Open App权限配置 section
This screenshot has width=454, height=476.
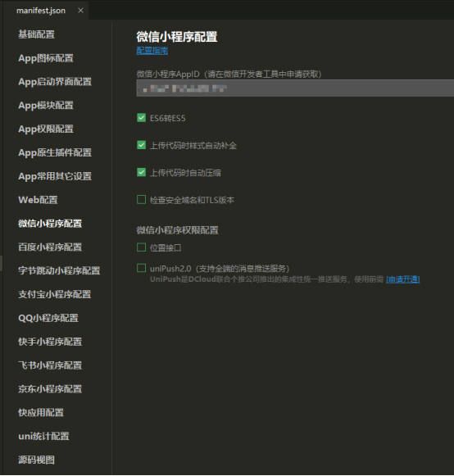46,129
